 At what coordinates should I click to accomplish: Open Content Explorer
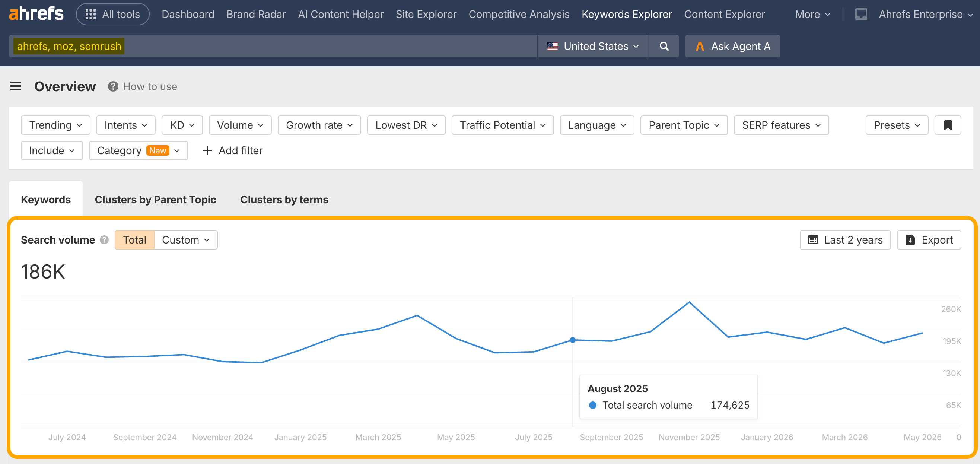click(724, 14)
